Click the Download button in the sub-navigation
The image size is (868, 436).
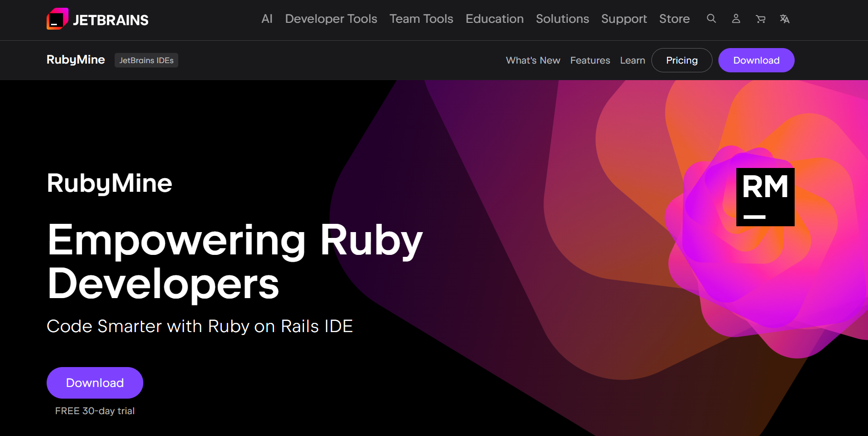(756, 60)
